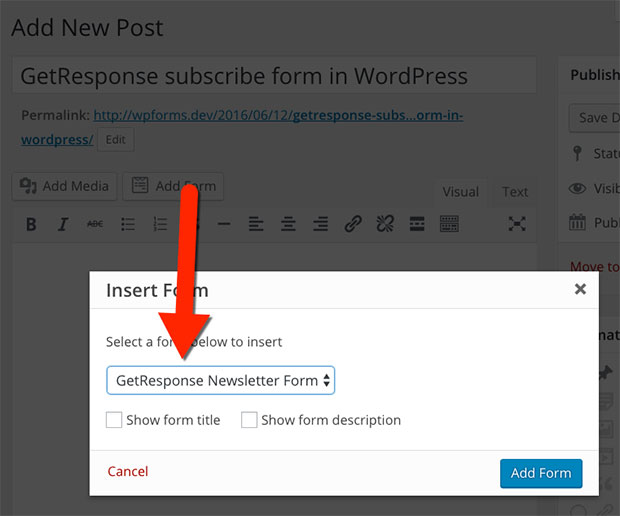
Task: Open the GetResponse Newsletter Form dropdown
Action: click(221, 380)
